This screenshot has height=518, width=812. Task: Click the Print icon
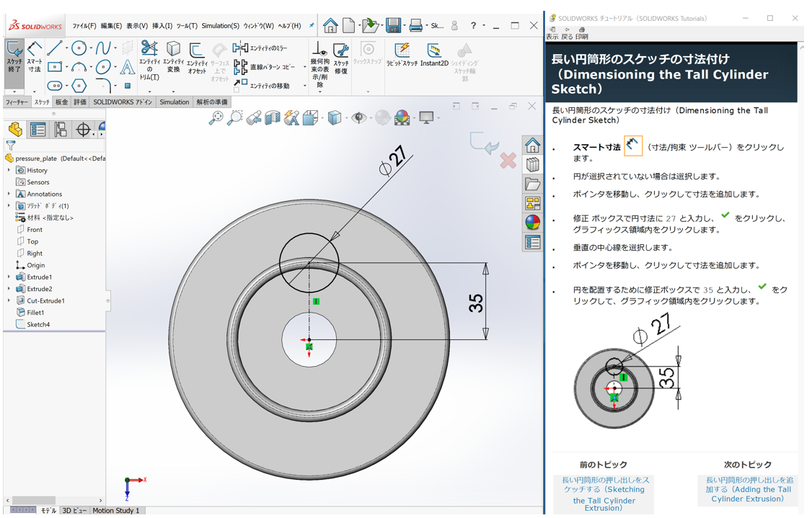click(416, 24)
